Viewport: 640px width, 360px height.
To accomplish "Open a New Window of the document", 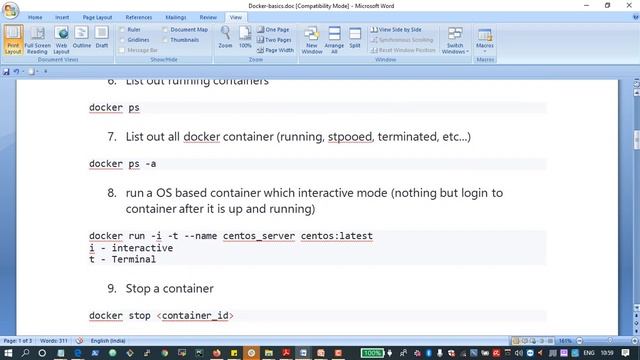I will (312, 40).
